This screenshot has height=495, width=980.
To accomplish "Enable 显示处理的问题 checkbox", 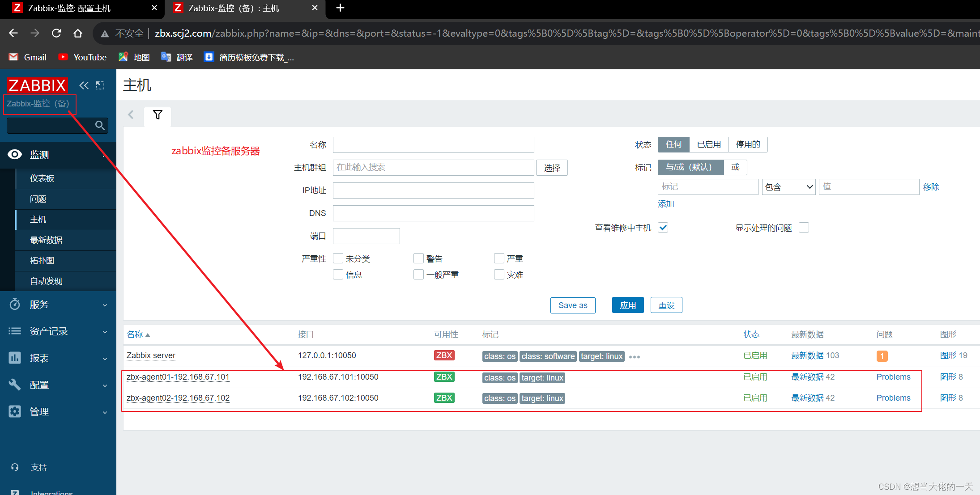I will 804,228.
